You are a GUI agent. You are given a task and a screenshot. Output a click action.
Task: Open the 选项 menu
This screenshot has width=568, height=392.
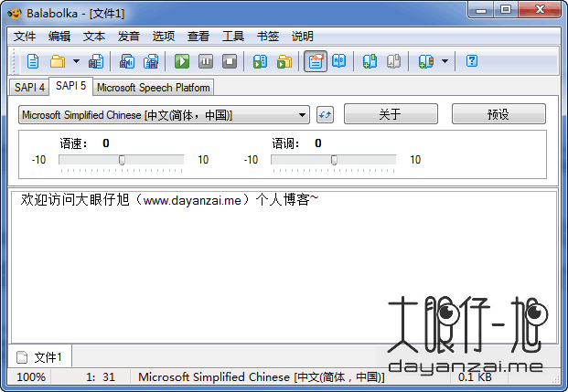[164, 37]
